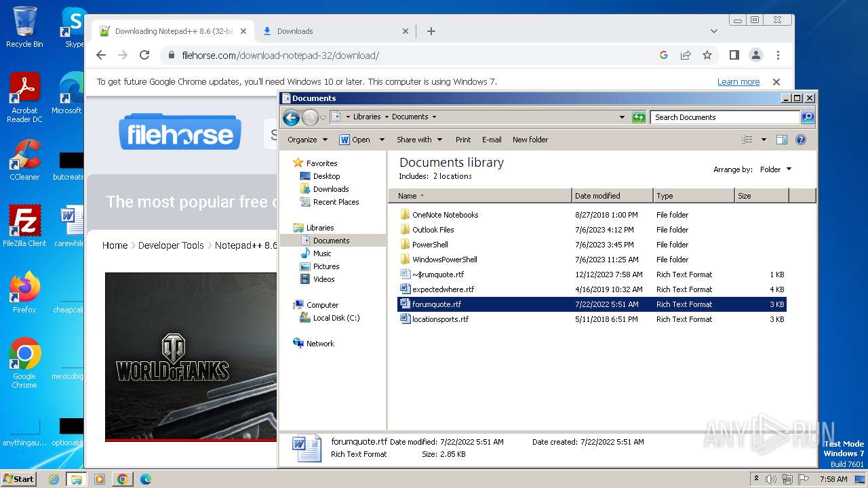Click the search magnifier icon in Documents
868x488 pixels.
(807, 117)
